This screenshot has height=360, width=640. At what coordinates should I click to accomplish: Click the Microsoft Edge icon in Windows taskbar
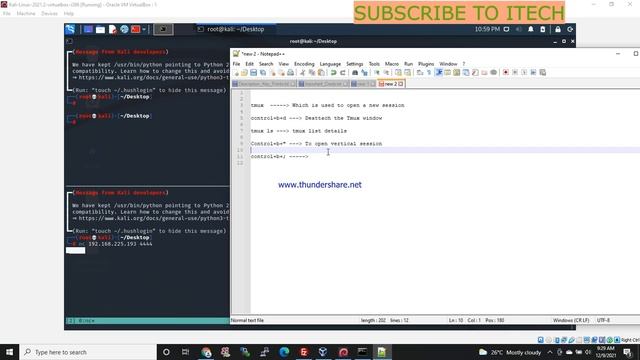tap(284, 352)
